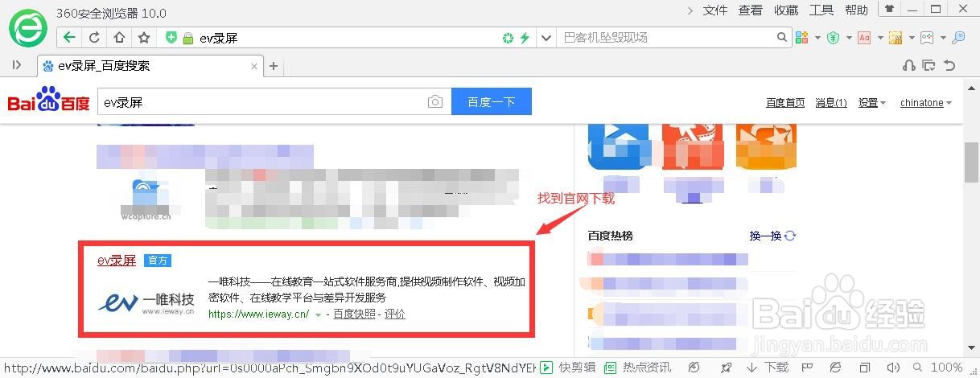Open 热点资讯 in status bar
980x378 pixels.
[637, 368]
